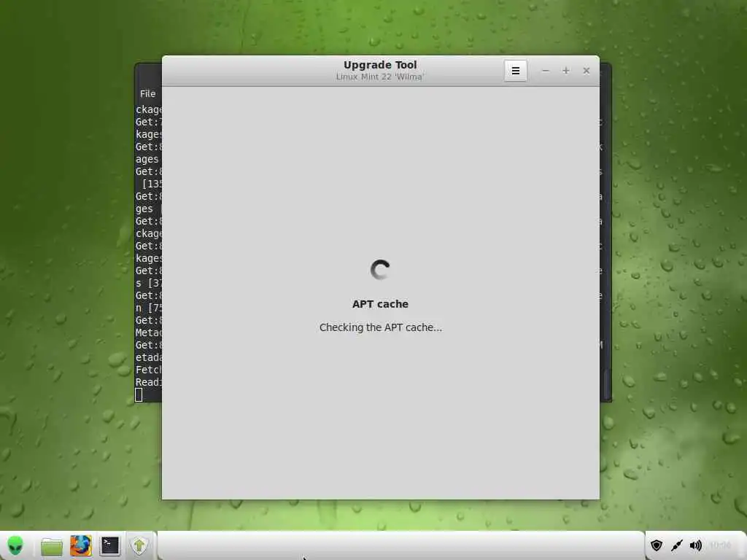The image size is (747, 560).
Task: Open the Mint start menu icon
Action: [15, 545]
